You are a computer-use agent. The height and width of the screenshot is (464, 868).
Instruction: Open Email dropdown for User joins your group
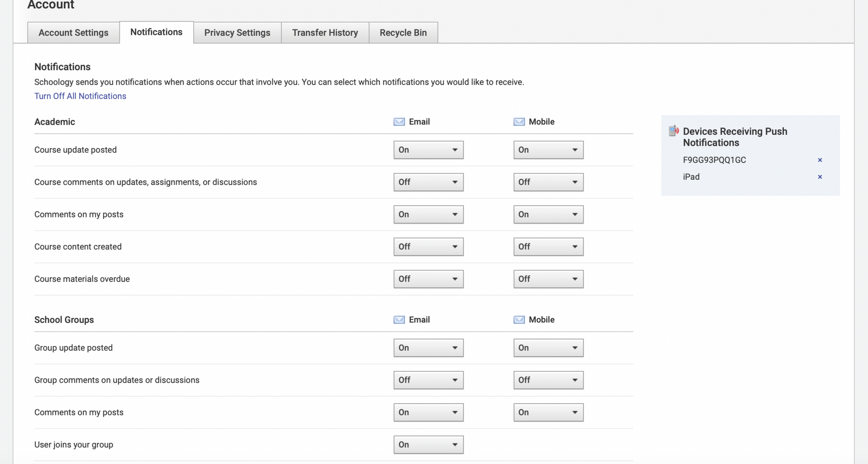428,445
